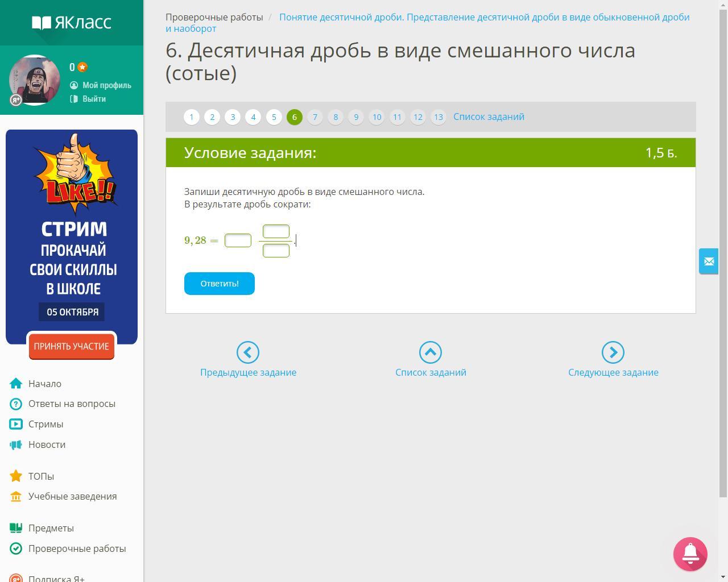Click the user avatar picture
Image resolution: width=728 pixels, height=582 pixels.
pos(35,80)
